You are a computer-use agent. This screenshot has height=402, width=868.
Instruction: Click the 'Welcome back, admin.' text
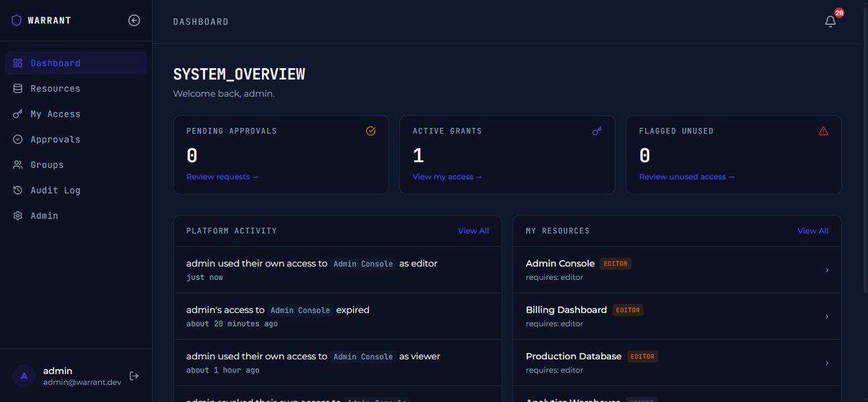point(224,93)
